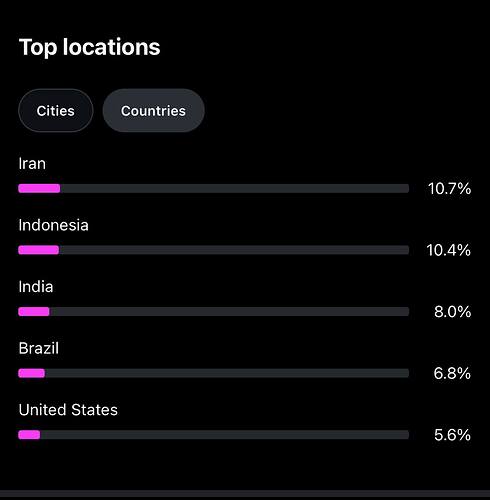Click the pink fill of India's bar
The height and width of the screenshot is (500, 490).
click(34, 312)
